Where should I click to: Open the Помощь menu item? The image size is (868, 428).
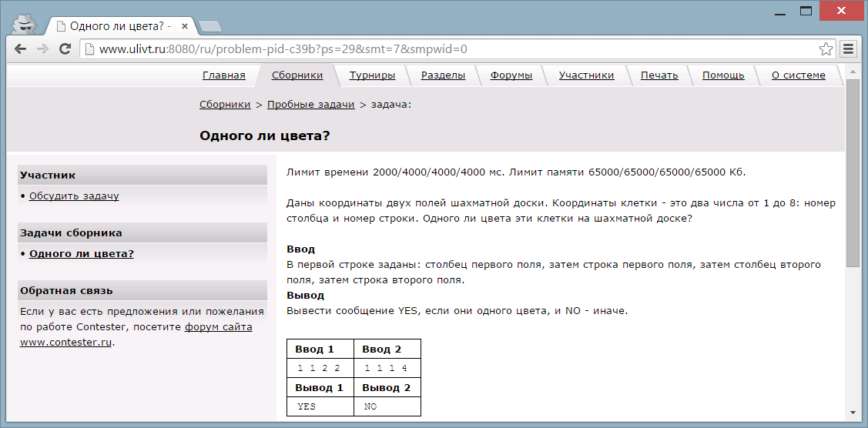click(x=723, y=75)
